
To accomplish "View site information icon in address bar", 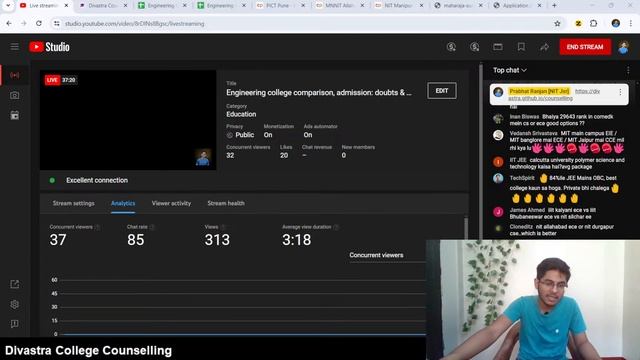I will click(x=57, y=24).
